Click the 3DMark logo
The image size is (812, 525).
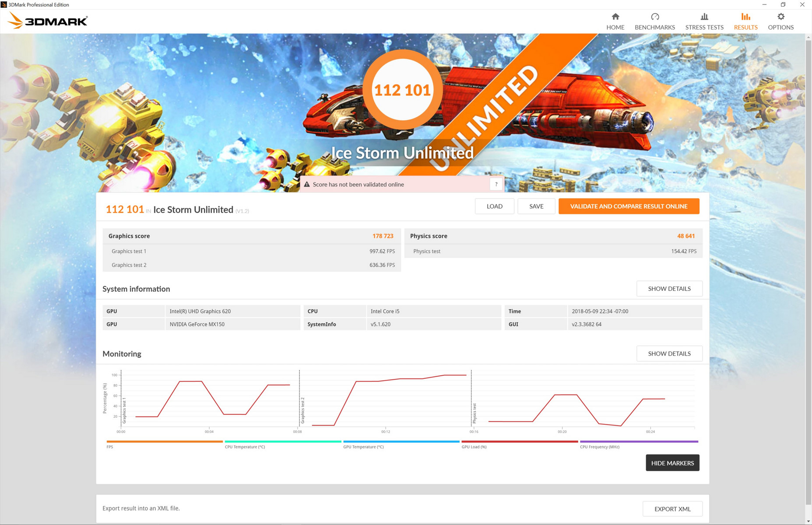pyautogui.click(x=48, y=21)
